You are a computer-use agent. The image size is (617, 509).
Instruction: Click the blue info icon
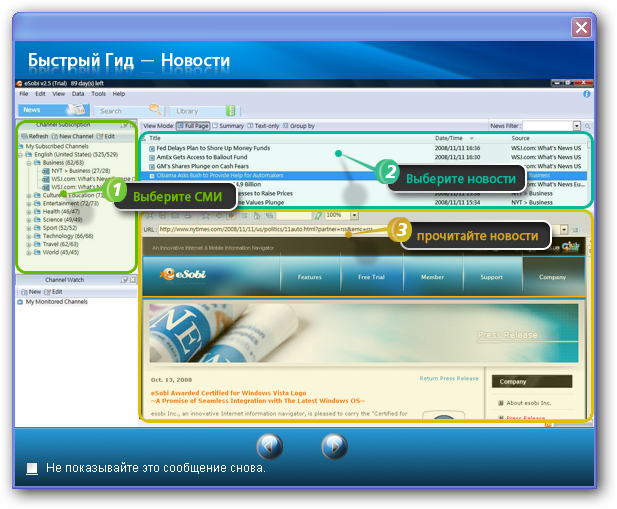point(587,94)
